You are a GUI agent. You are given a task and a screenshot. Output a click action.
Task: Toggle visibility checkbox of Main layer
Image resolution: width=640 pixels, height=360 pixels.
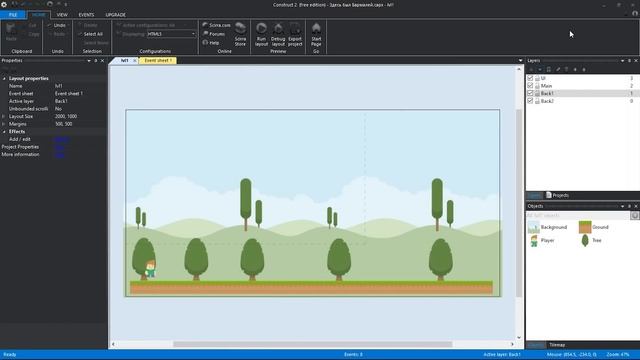pyautogui.click(x=530, y=86)
